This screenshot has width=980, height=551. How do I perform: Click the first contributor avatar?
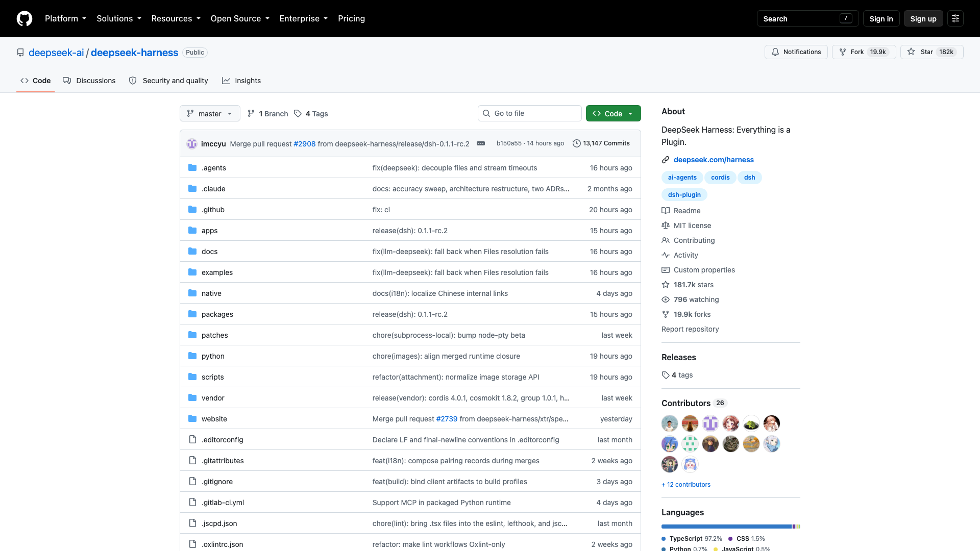tap(670, 423)
